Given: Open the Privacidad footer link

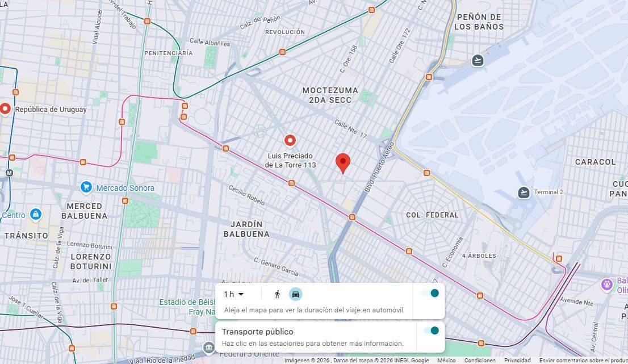Looking at the screenshot, I should coord(517,361).
